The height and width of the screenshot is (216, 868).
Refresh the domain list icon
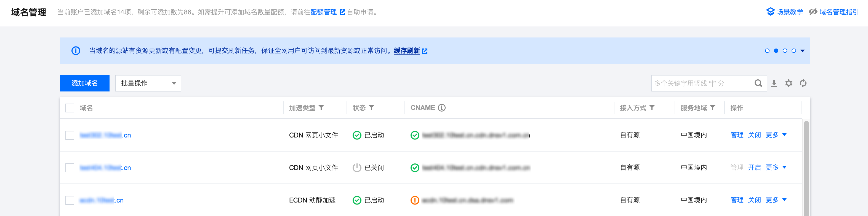pos(803,83)
